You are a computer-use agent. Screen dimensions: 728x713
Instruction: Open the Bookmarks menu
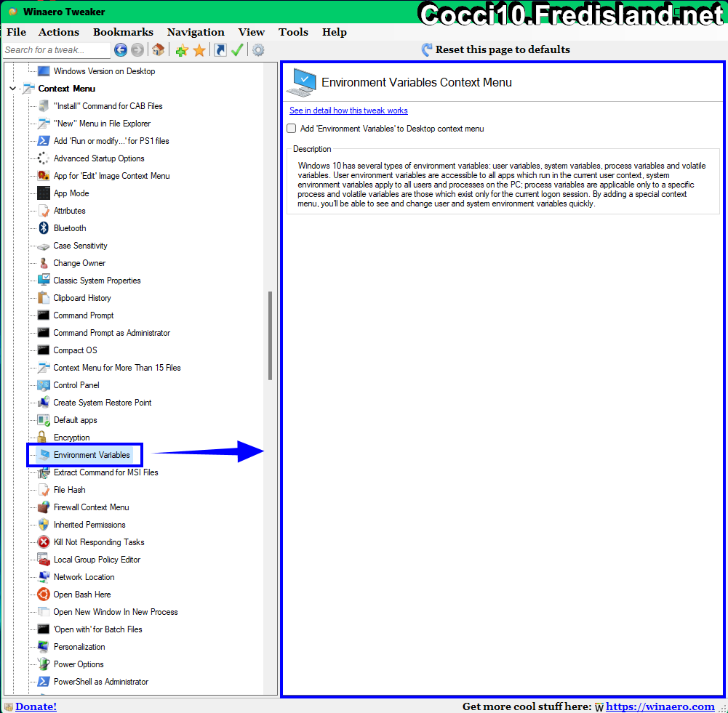click(x=123, y=32)
